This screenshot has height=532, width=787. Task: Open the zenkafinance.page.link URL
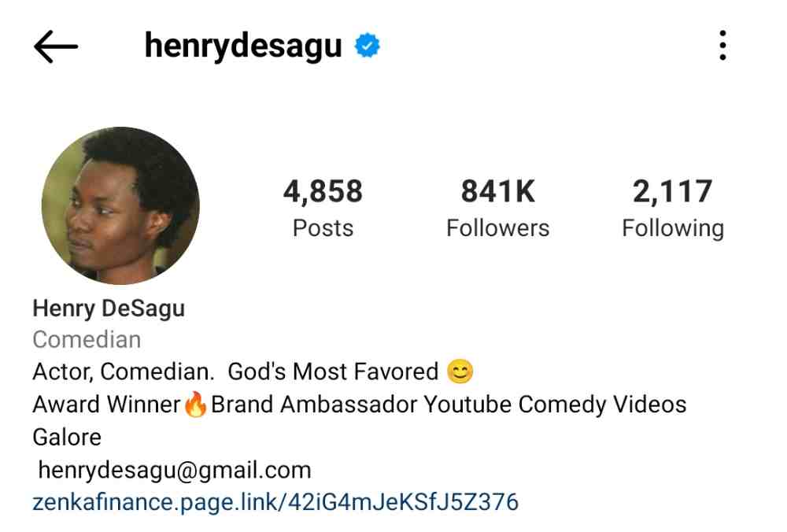click(275, 502)
